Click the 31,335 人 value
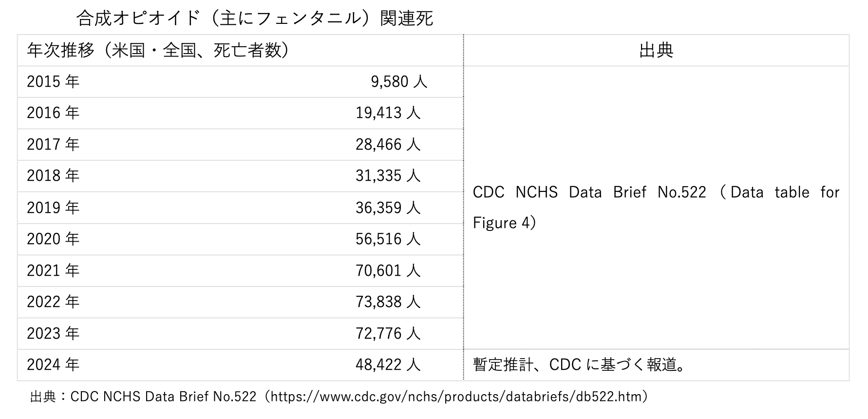 [x=388, y=176]
